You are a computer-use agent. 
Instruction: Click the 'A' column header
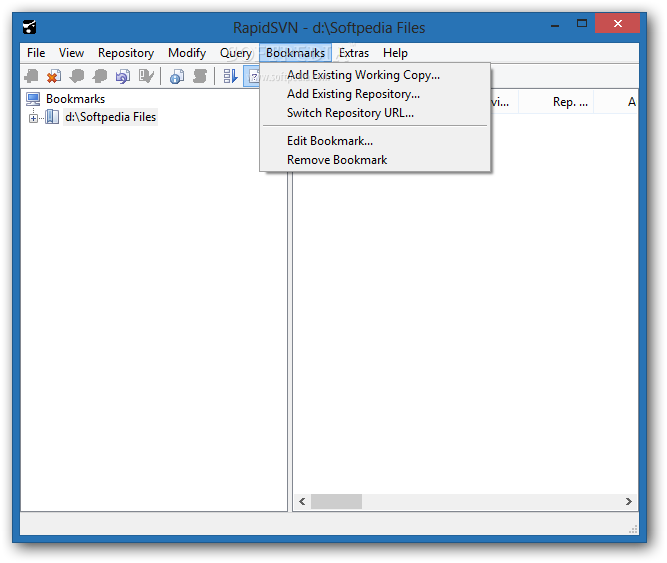click(x=616, y=102)
